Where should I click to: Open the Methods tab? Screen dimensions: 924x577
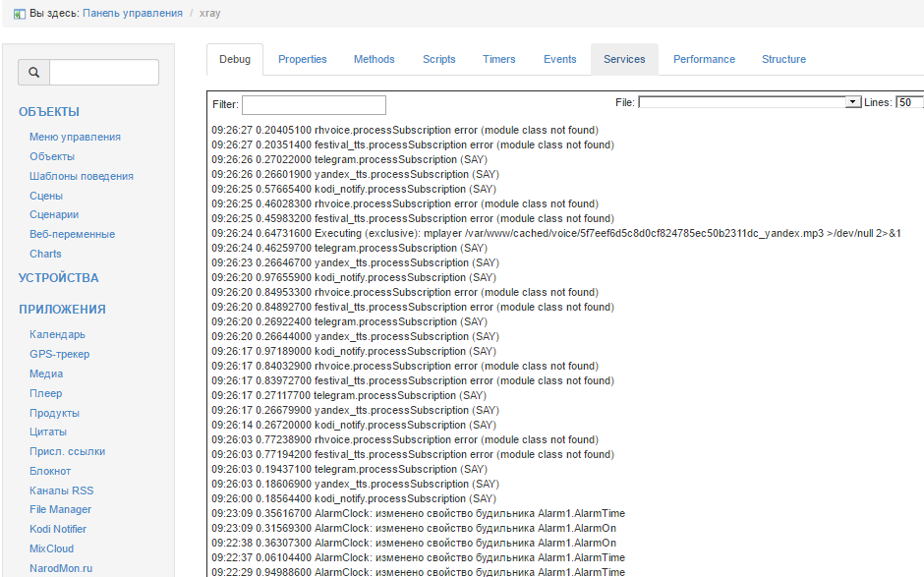pos(374,59)
